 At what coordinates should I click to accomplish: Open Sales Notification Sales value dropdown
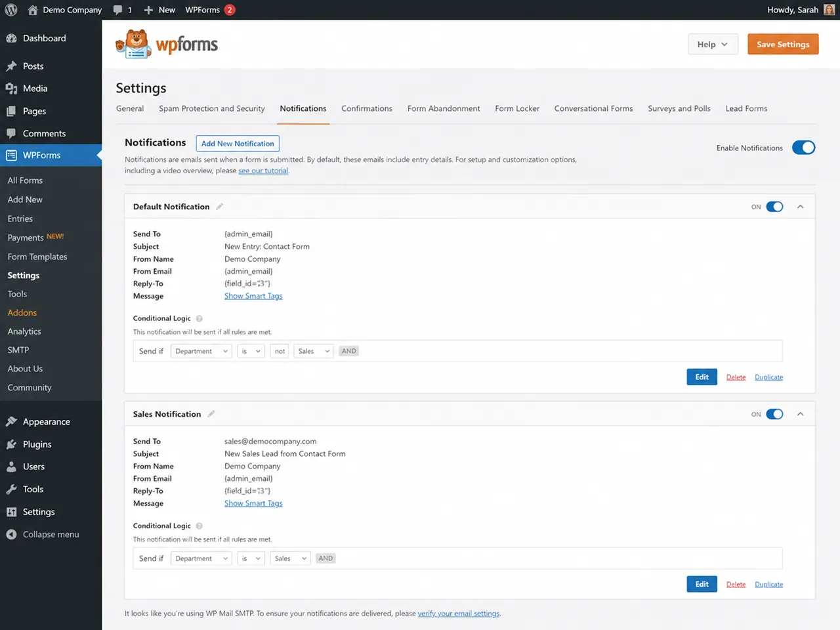(x=290, y=558)
